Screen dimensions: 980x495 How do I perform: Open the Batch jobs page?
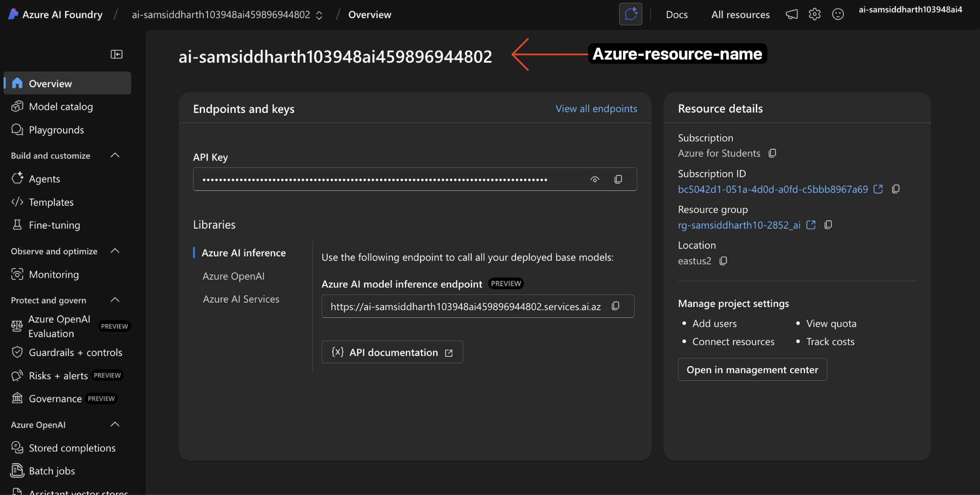click(52, 471)
